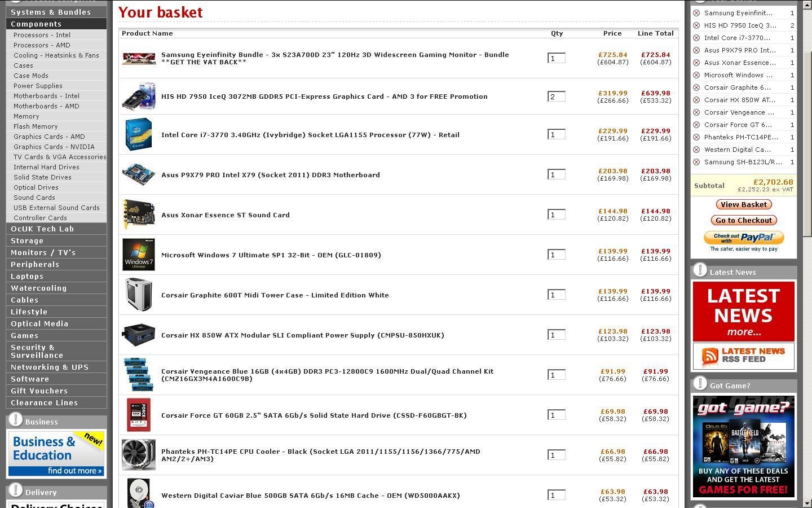Open Asus P9X79 PRO motherboard product link

coord(270,175)
